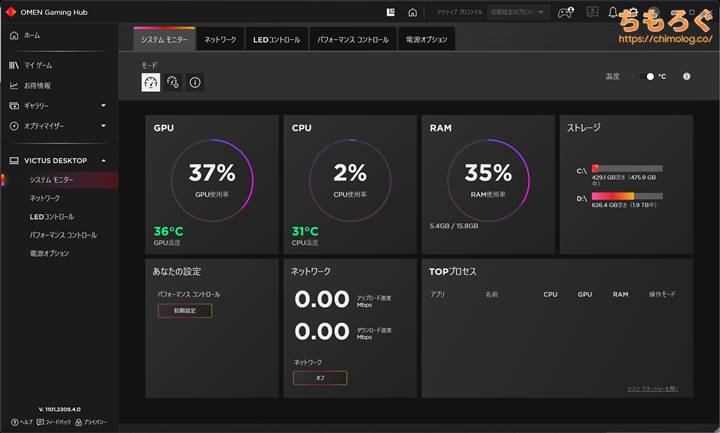Select ネットワーク in the sidebar tree
This screenshot has height=433, width=720.
45,198
